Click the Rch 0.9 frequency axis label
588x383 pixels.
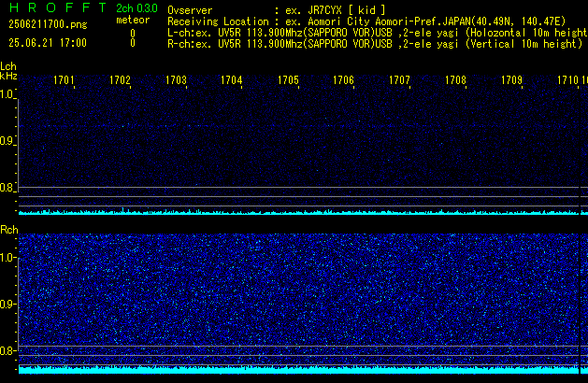coord(7,304)
